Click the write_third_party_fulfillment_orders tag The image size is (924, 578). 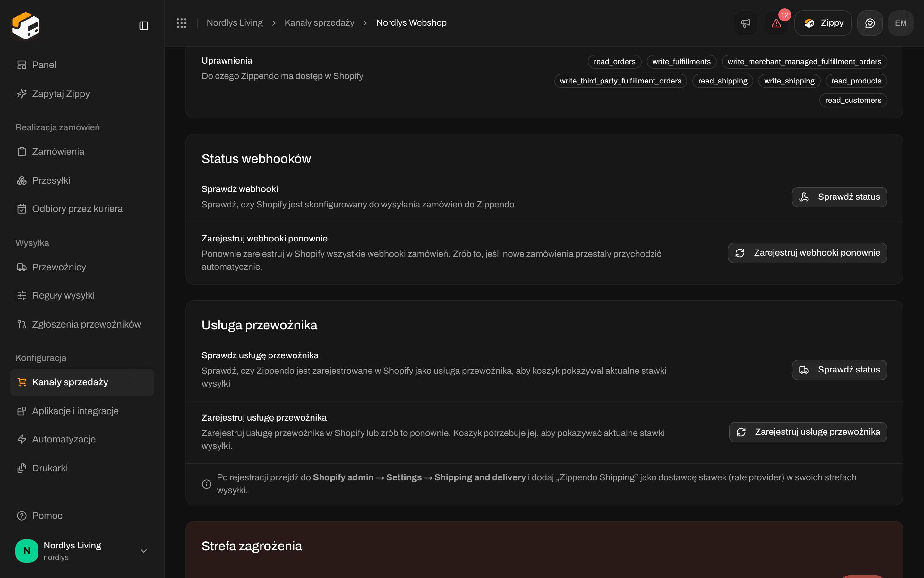click(x=620, y=81)
